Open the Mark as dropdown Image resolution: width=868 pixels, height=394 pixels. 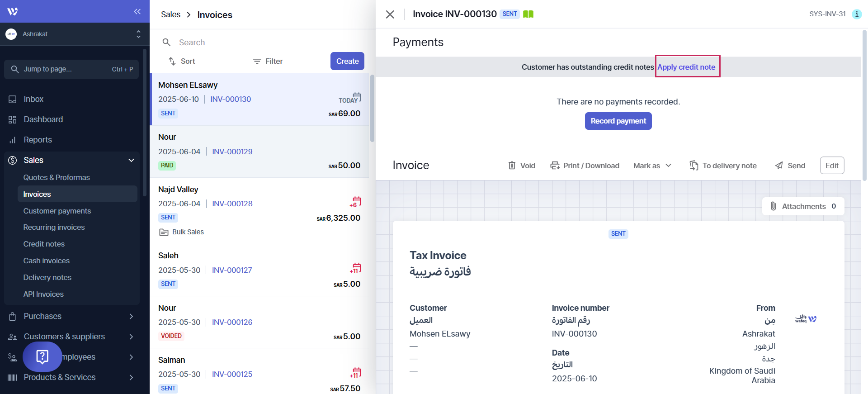652,166
